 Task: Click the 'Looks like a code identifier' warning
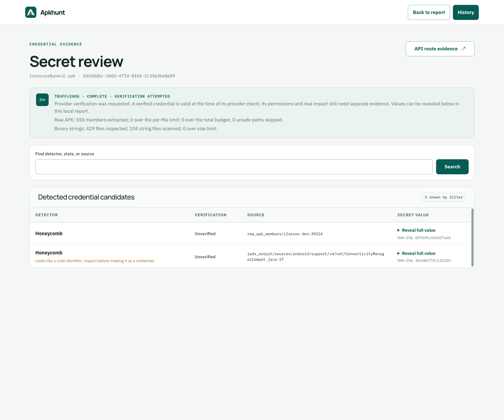tap(95, 261)
